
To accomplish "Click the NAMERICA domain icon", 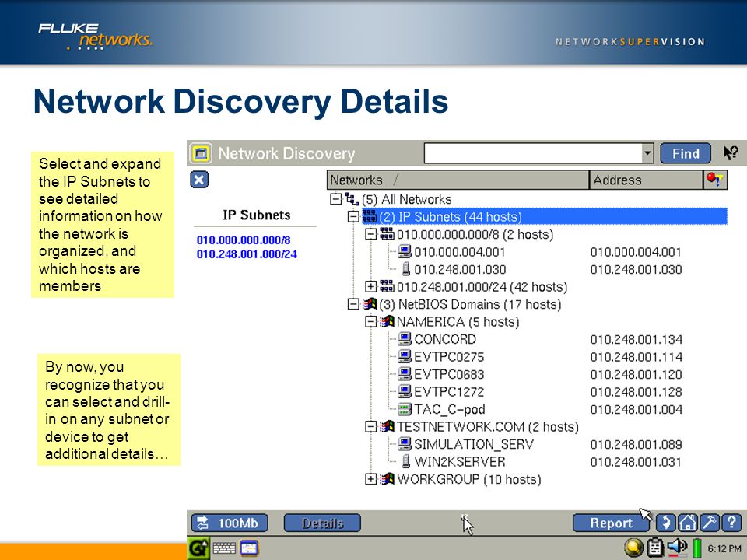I will [x=387, y=321].
